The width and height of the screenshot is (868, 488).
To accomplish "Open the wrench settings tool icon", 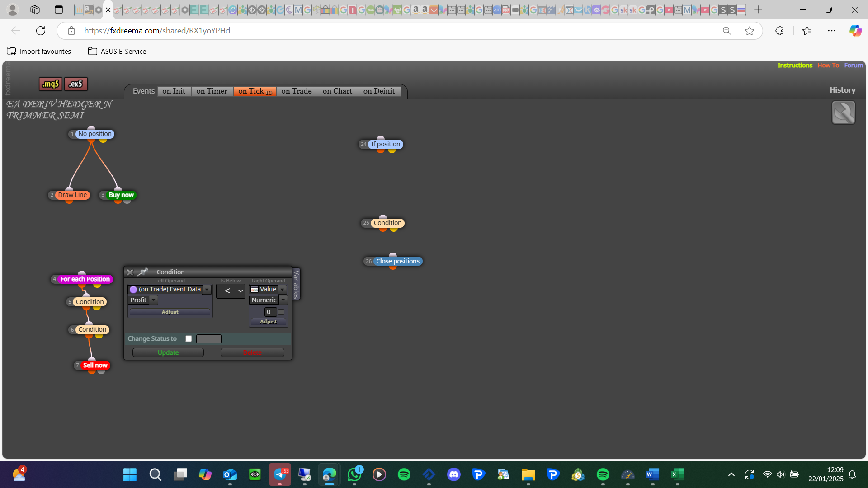I will (843, 113).
